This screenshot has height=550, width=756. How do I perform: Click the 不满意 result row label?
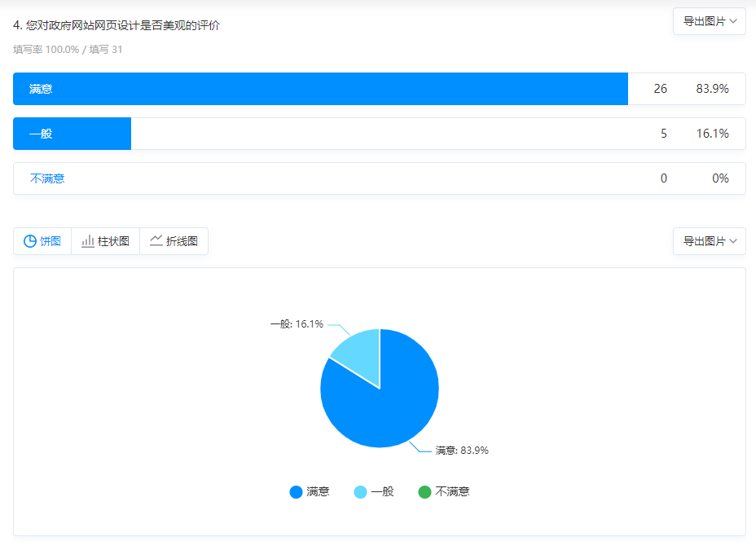(47, 178)
